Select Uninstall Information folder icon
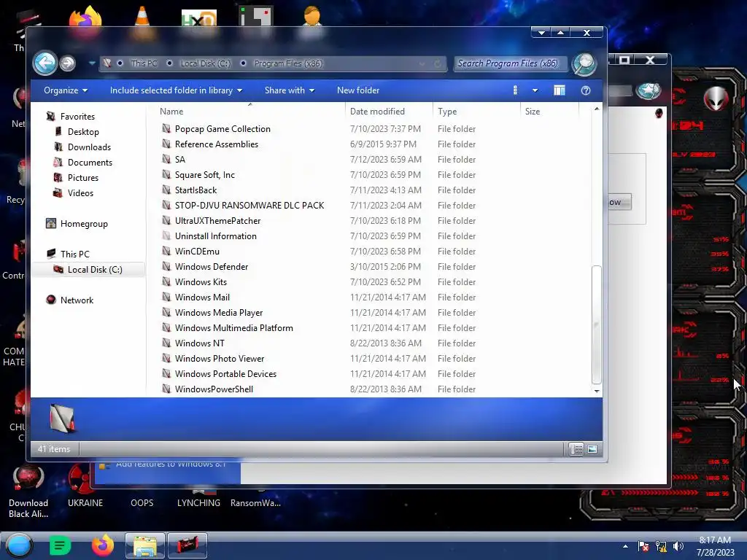 [166, 236]
